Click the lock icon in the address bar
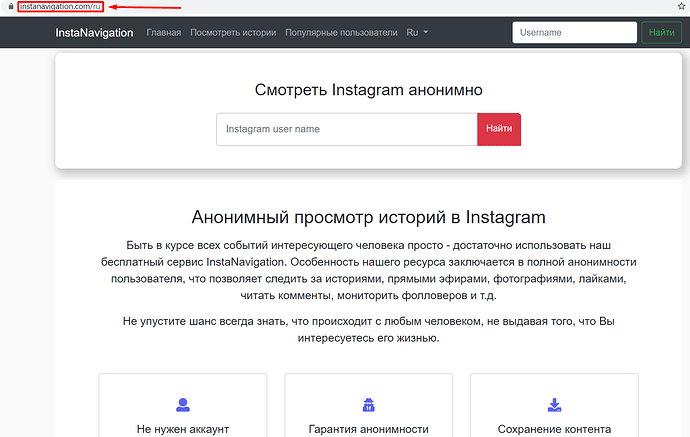 click(x=11, y=7)
